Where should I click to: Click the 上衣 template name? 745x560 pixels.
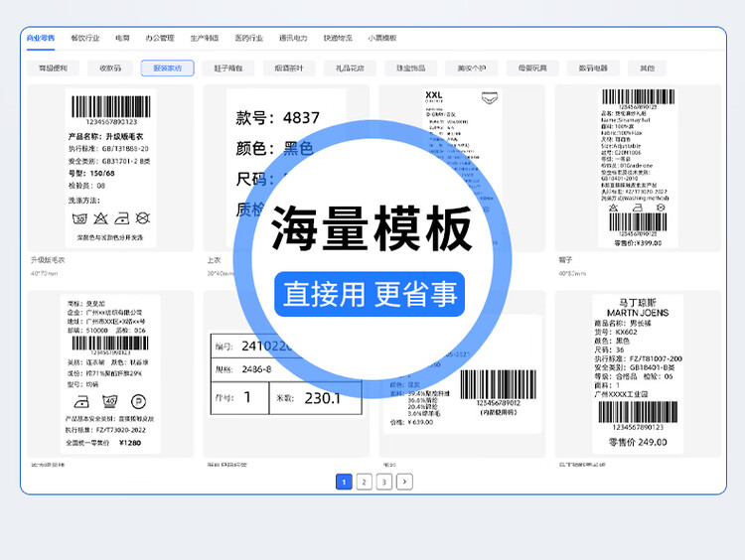[x=214, y=260]
